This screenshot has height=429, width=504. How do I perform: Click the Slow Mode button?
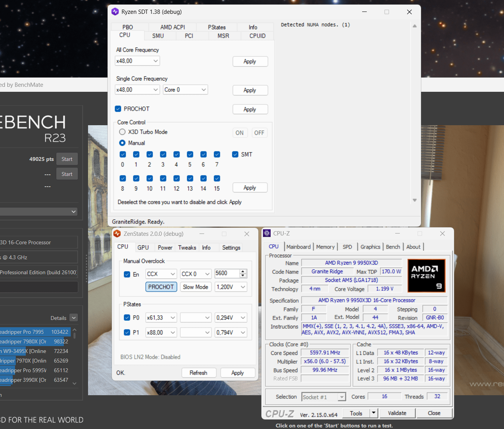click(x=196, y=287)
